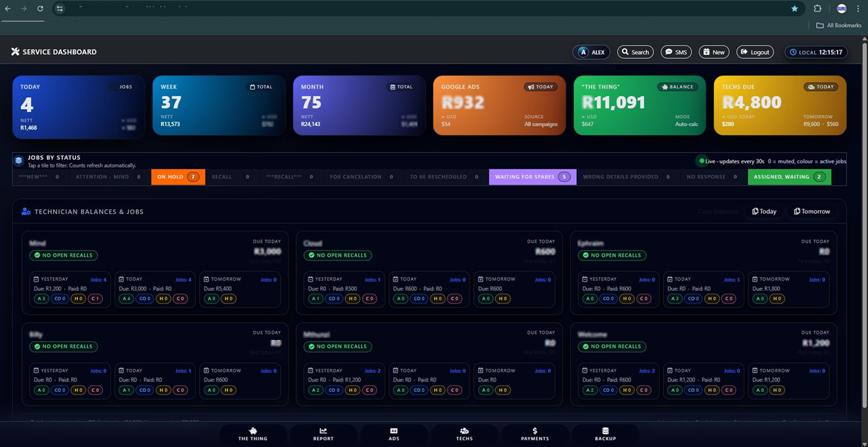Image resolution: width=868 pixels, height=447 pixels.
Task: Click the New job button
Action: [x=714, y=52]
